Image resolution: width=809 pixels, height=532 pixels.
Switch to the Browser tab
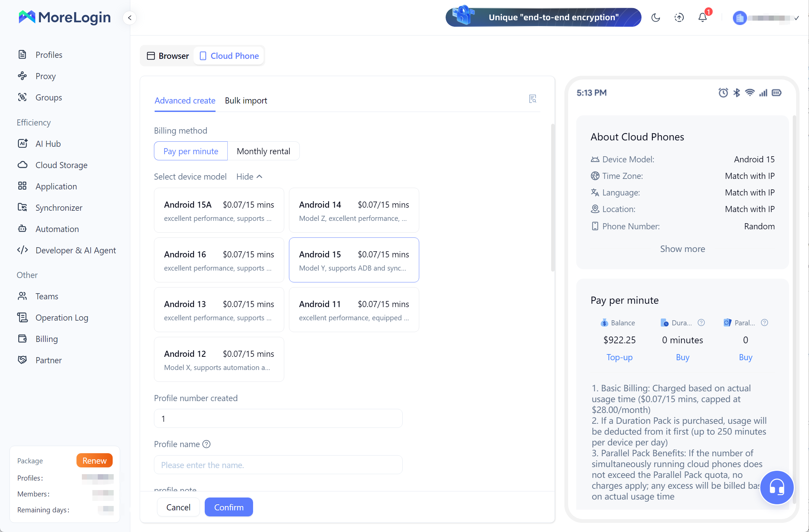[x=168, y=56]
